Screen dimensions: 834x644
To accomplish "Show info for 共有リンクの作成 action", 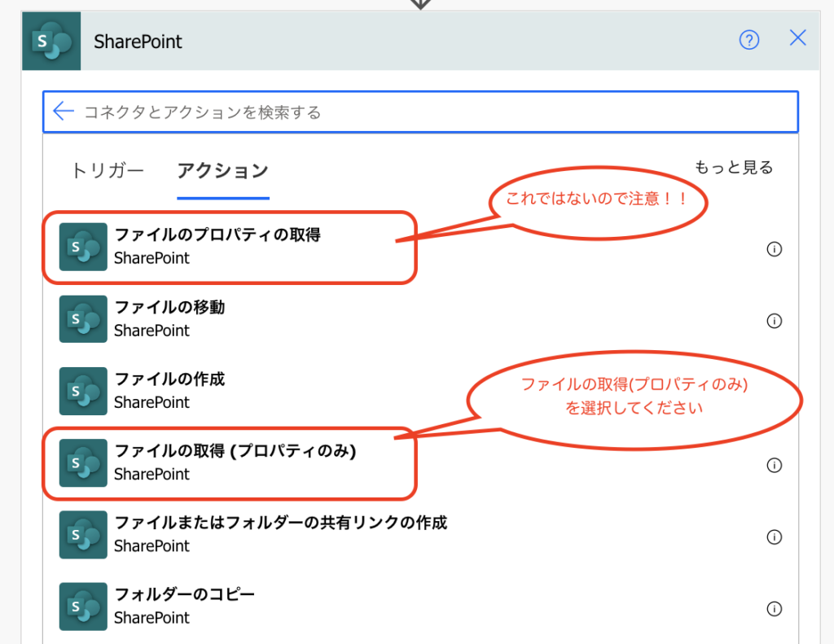I will tap(774, 537).
